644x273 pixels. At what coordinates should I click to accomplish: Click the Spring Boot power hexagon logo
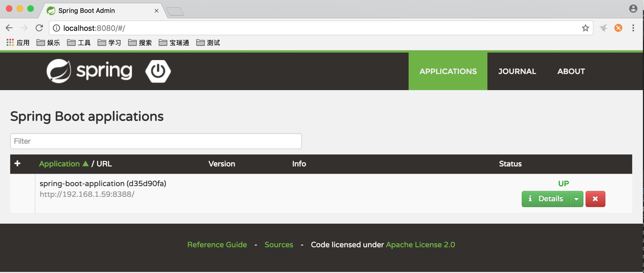pos(158,71)
